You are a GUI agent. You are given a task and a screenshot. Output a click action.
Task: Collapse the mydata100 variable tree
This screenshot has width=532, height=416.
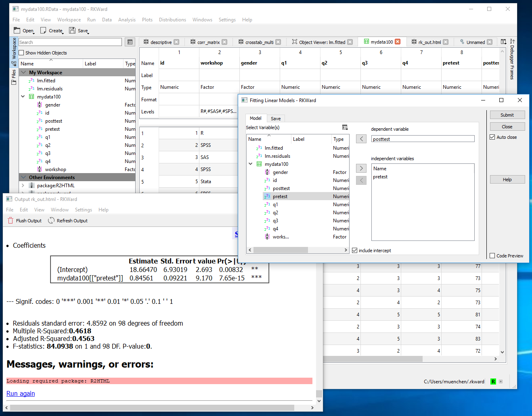[x=23, y=96]
